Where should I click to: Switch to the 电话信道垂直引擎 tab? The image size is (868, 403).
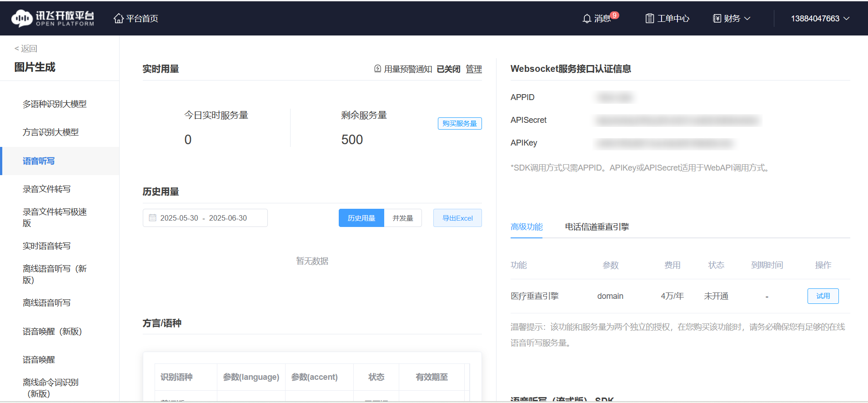pyautogui.click(x=597, y=227)
